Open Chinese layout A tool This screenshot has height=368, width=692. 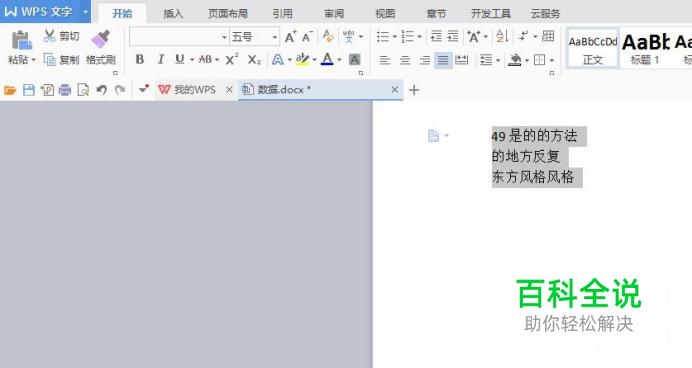click(x=474, y=37)
